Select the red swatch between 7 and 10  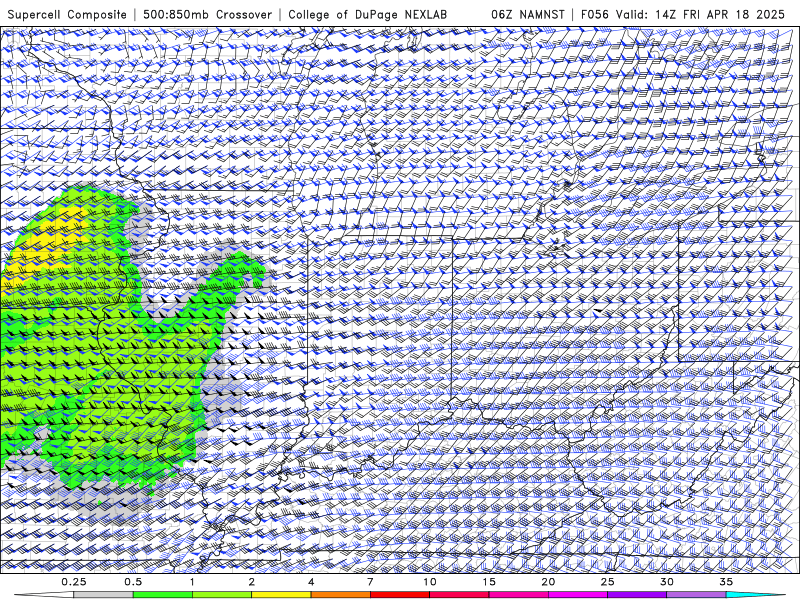[400, 595]
